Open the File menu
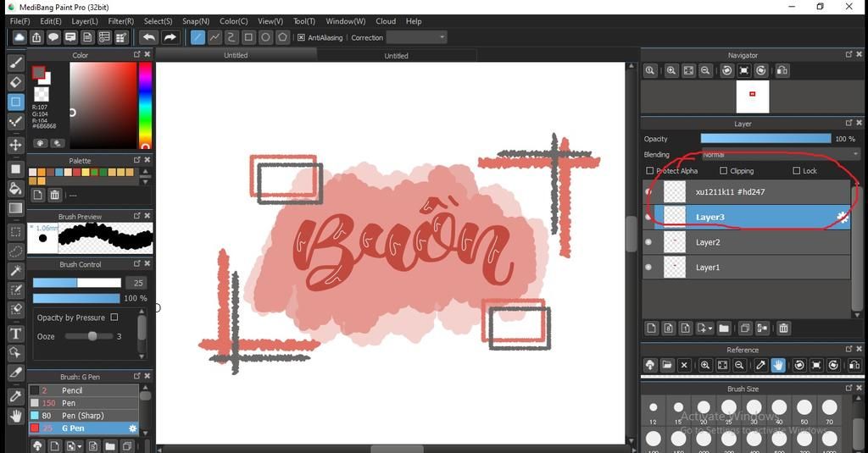The image size is (868, 453). (x=20, y=21)
